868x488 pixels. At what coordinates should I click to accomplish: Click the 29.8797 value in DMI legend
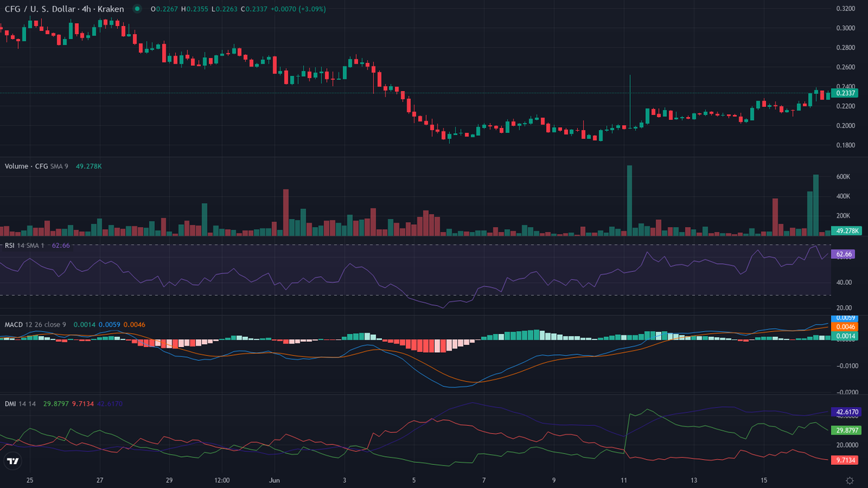(56, 403)
